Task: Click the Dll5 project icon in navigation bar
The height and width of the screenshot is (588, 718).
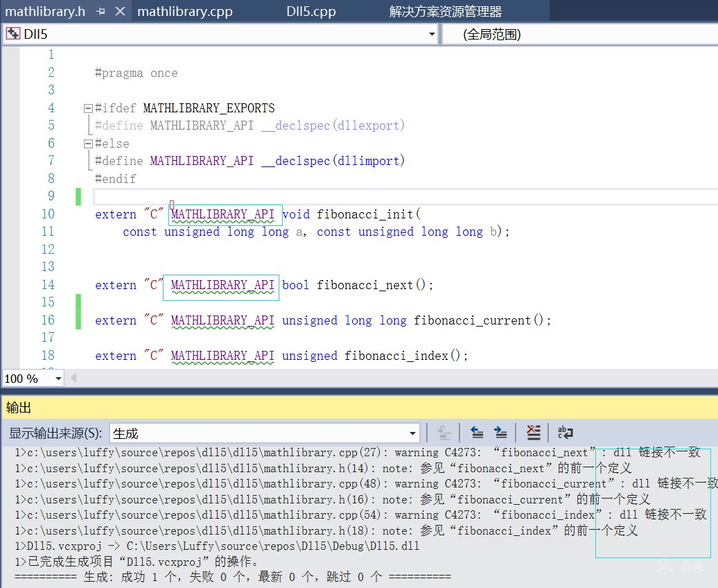Action: 12,34
